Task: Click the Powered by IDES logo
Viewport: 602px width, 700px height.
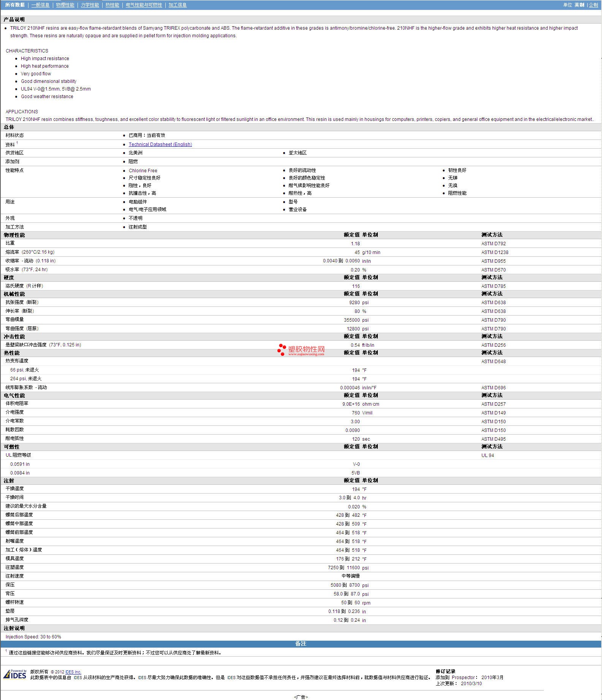Action: (15, 674)
